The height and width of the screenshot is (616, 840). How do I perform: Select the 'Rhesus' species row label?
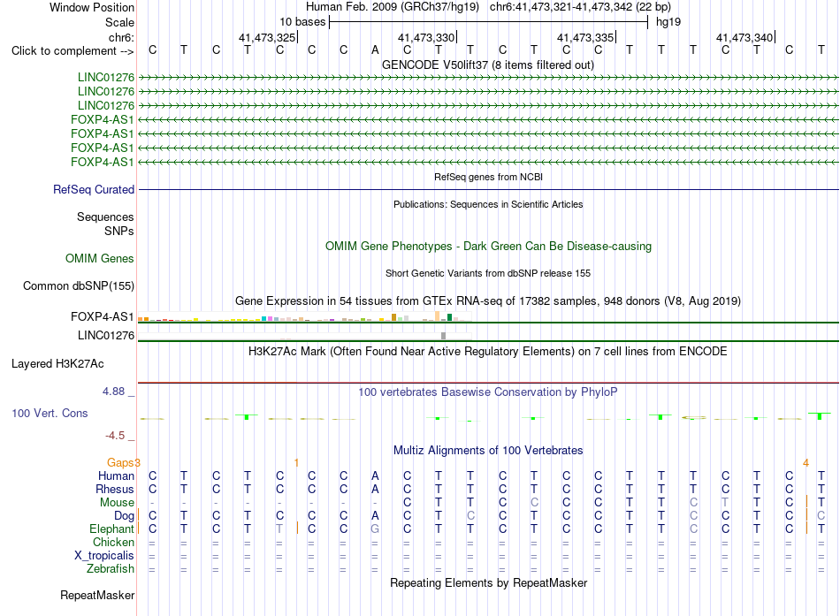[x=115, y=489]
